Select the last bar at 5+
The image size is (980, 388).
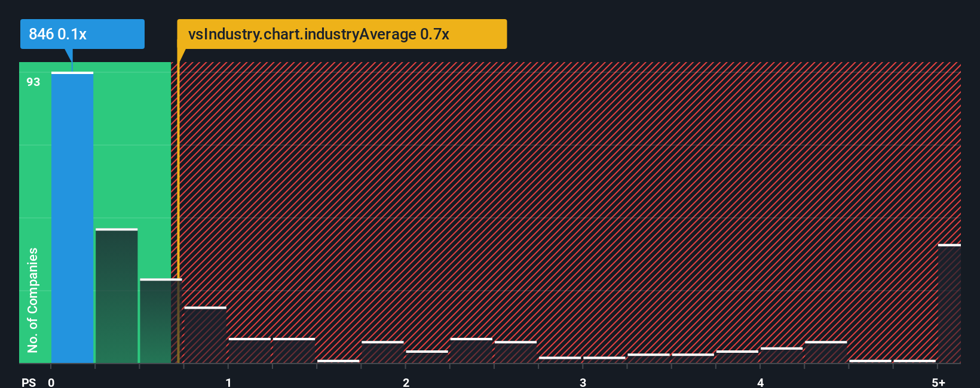[950, 303]
